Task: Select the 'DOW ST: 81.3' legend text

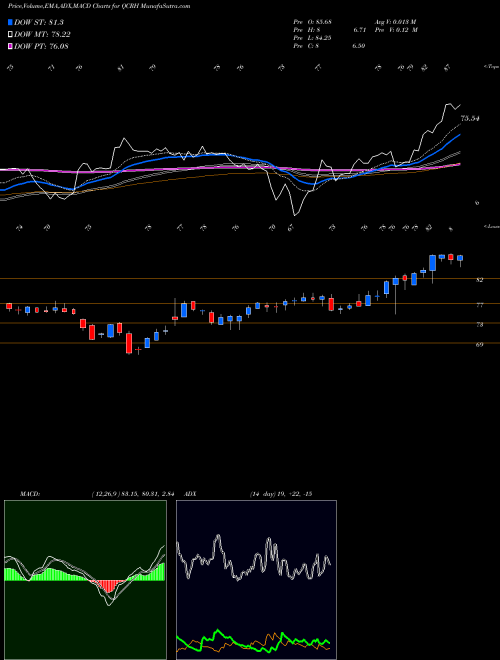Action: tap(39, 22)
